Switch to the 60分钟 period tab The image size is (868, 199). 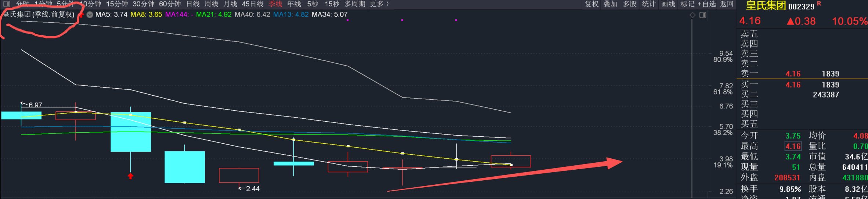(170, 4)
